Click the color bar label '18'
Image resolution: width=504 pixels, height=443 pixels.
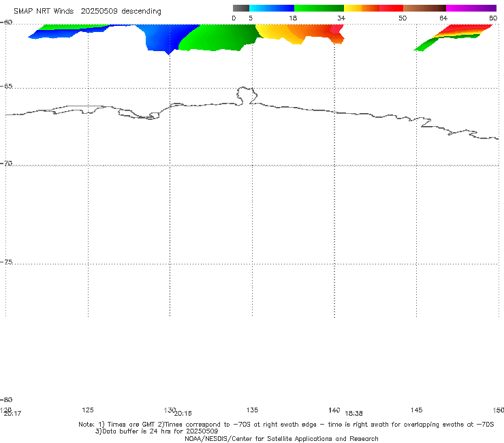point(293,18)
